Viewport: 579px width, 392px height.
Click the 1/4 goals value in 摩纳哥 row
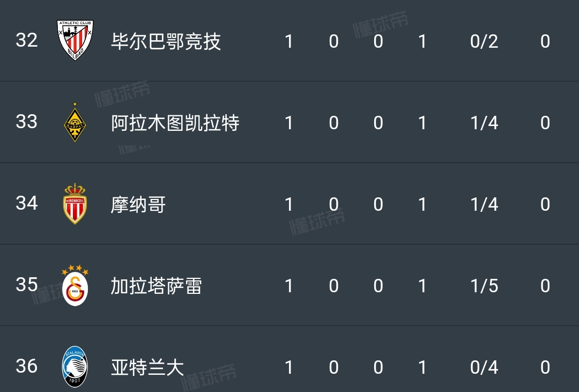[x=484, y=204]
